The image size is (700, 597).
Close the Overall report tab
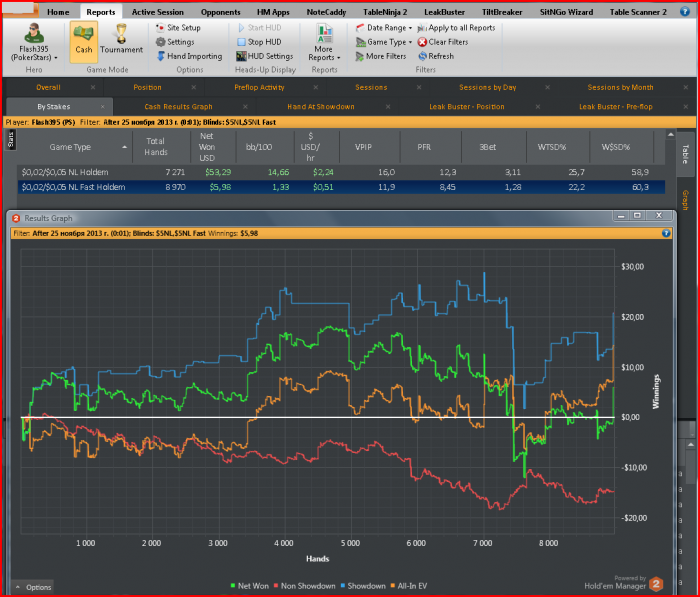pos(92,88)
